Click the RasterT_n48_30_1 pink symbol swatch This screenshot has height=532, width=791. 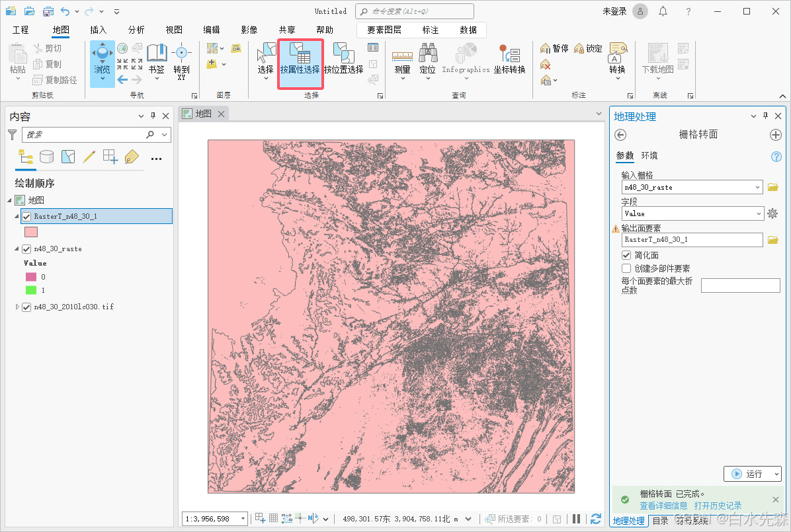pos(31,232)
